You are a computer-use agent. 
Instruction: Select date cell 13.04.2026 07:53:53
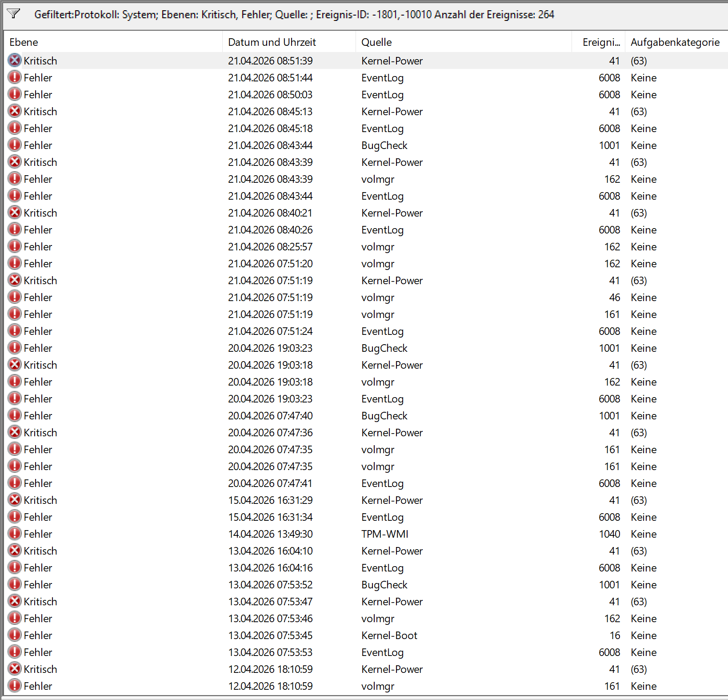pos(270,652)
